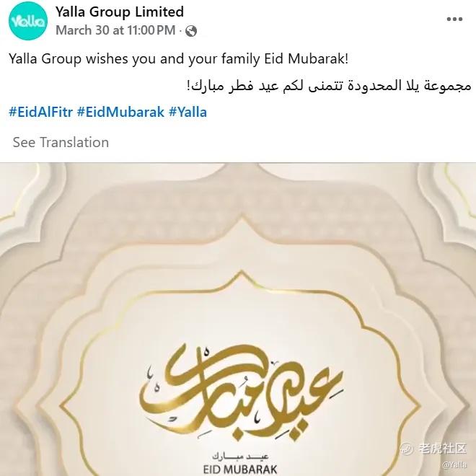Click the gold Arabic calligraphy artwork
This screenshot has width=476, height=476.
(x=242, y=392)
